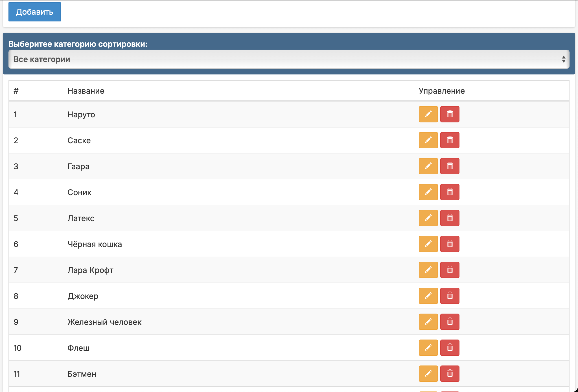Delete the Саске row
Screen dimensions: 578x392
[x=450, y=140]
